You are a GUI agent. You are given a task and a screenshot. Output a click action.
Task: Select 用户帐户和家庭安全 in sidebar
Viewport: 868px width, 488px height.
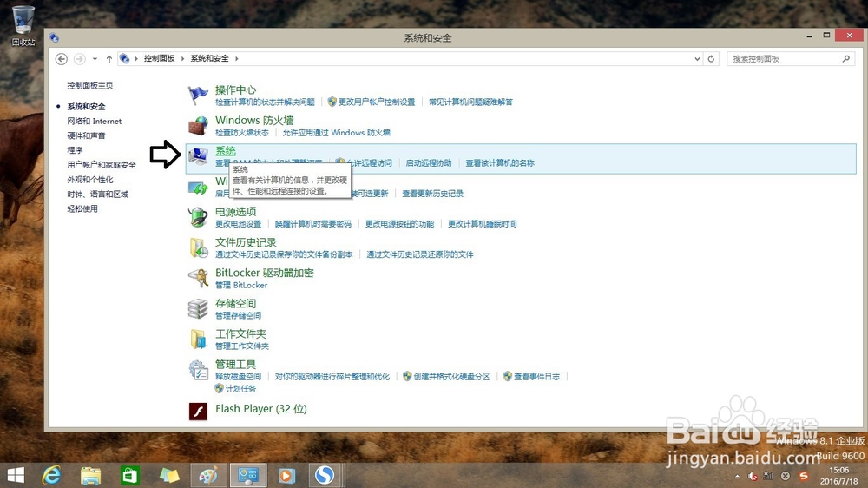pos(102,164)
